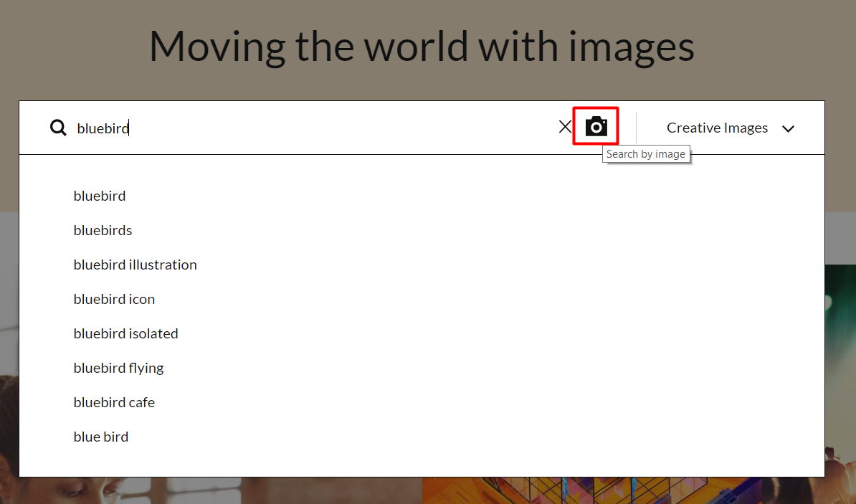Select the "bluebird icon" suggestion
856x504 pixels.
tap(114, 299)
